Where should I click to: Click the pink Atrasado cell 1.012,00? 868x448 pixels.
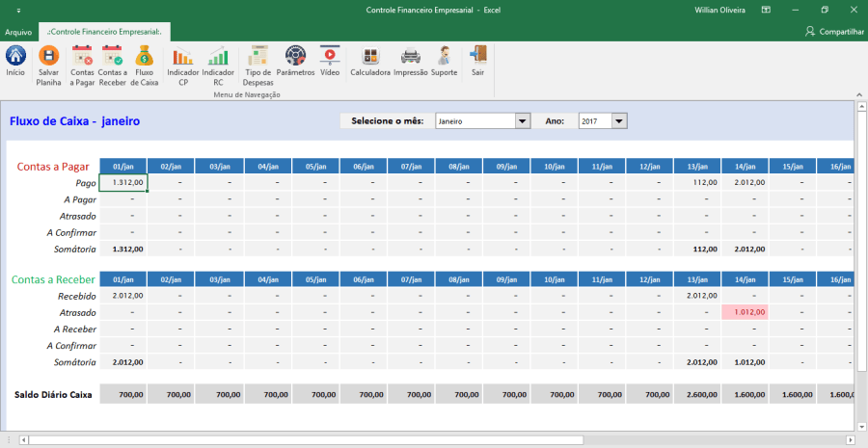pyautogui.click(x=745, y=312)
